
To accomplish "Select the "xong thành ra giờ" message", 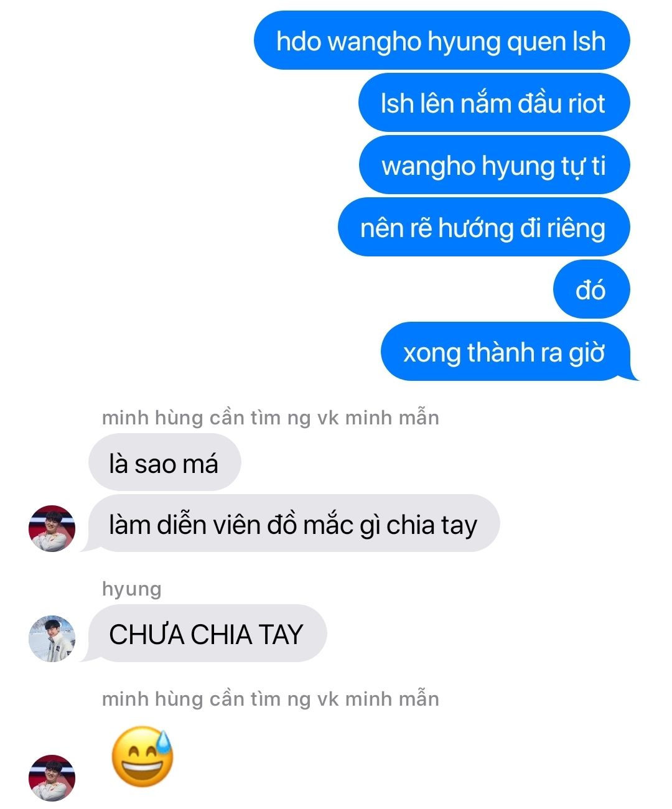I will point(509,352).
